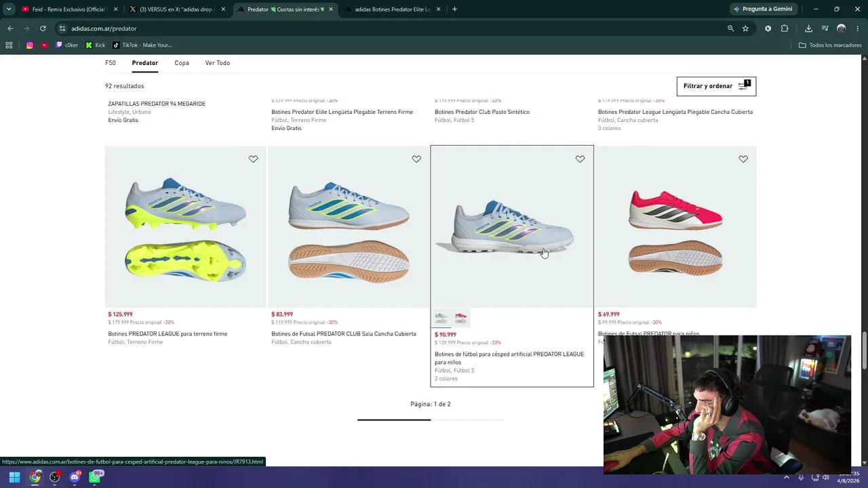
Task: Open the PREDATOR LEAGUE terreno firme product image
Action: point(185,226)
